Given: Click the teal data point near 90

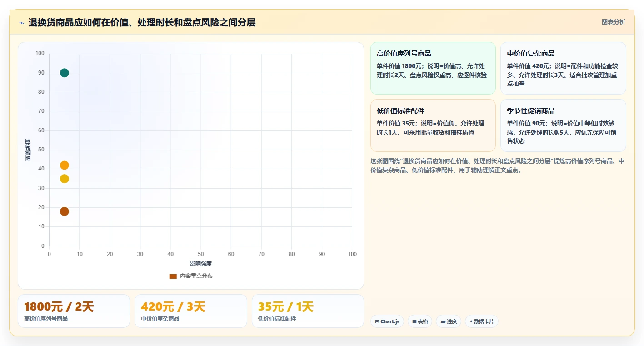Looking at the screenshot, I should [x=65, y=73].
